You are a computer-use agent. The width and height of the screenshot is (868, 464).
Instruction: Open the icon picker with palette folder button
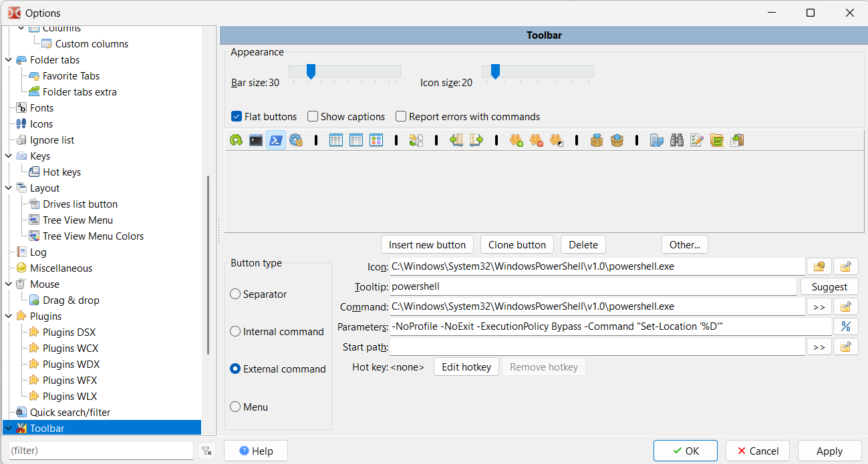point(819,267)
